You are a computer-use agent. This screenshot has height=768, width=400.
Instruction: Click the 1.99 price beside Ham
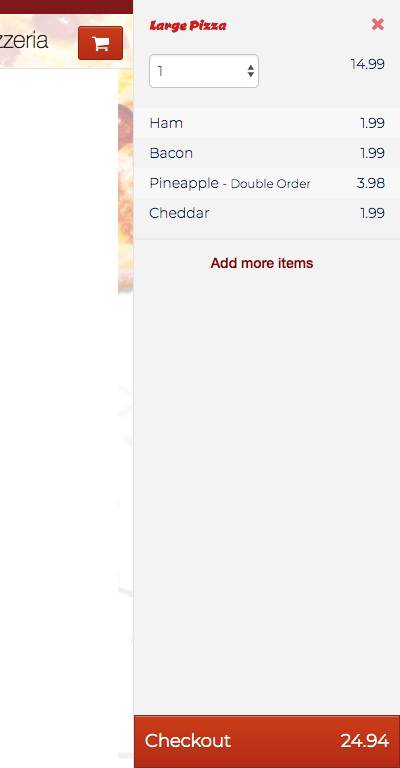(x=373, y=123)
